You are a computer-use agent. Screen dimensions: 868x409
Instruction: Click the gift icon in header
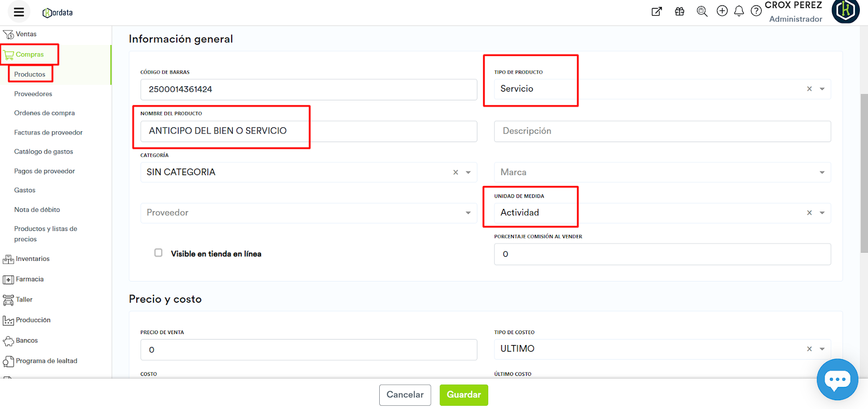(679, 11)
